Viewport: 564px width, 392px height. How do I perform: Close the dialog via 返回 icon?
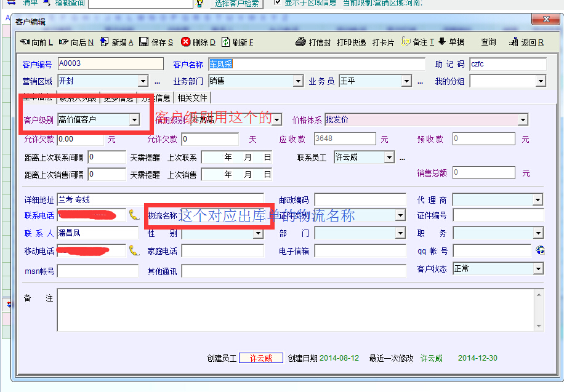(x=514, y=42)
